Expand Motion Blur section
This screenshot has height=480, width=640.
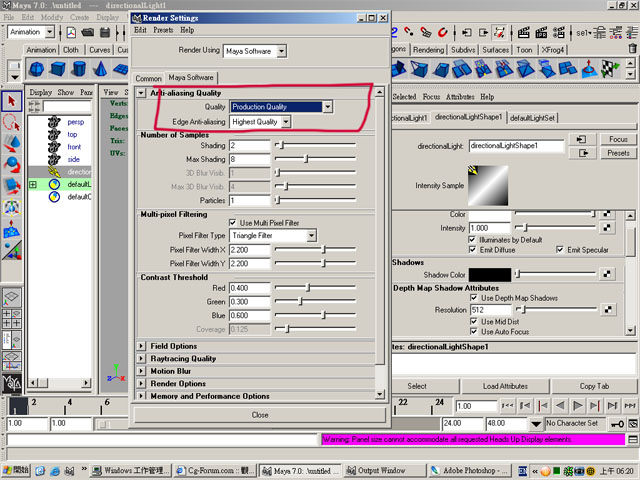141,371
